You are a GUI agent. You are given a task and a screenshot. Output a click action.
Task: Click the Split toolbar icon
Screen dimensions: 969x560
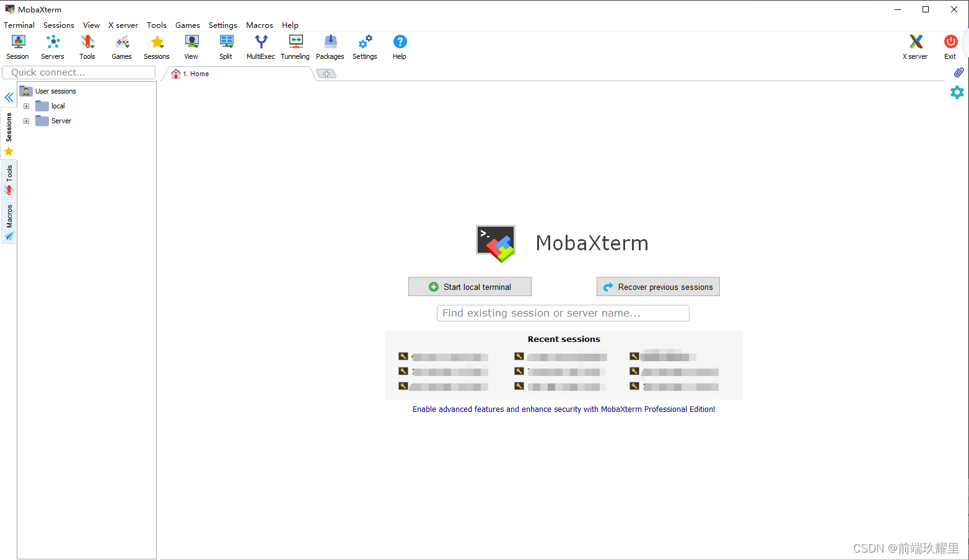click(226, 47)
